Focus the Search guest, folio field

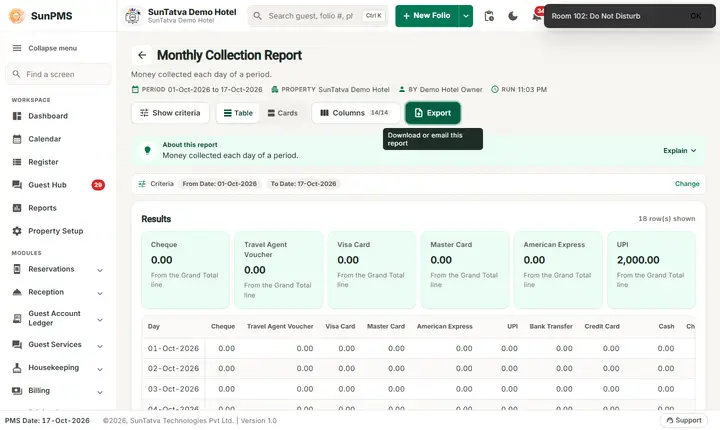(x=318, y=16)
